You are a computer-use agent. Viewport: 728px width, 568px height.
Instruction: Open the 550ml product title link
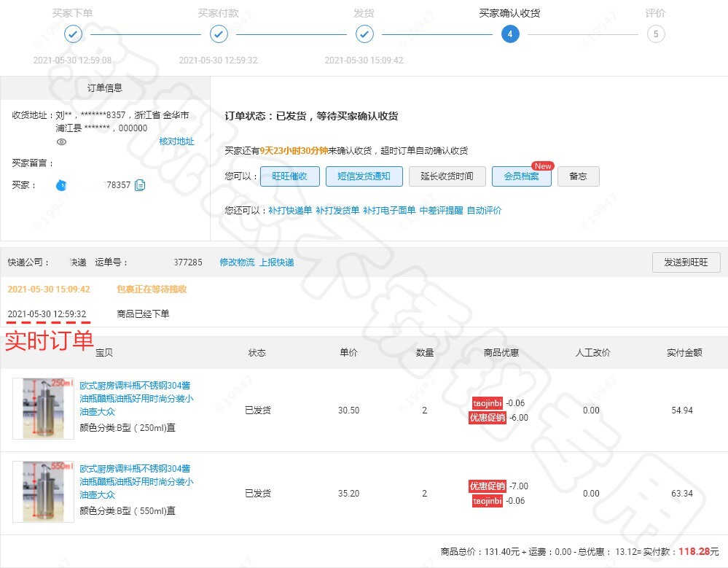(136, 482)
